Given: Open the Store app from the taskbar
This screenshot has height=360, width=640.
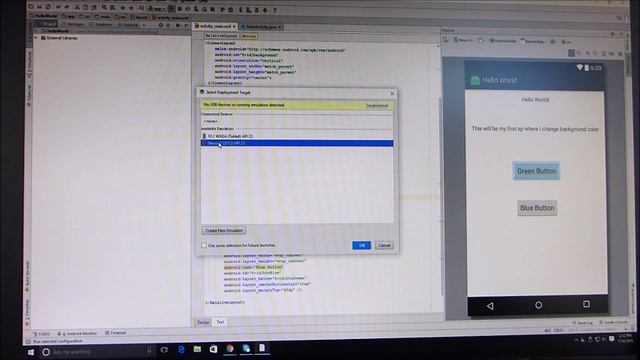Looking at the screenshot, I should point(213,349).
